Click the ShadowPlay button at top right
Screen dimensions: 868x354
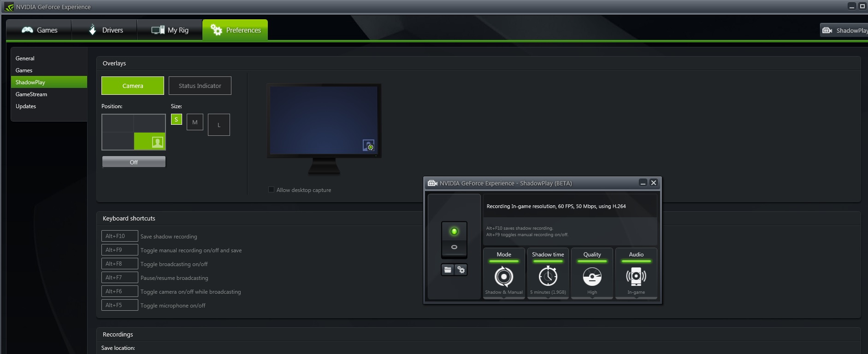(844, 30)
